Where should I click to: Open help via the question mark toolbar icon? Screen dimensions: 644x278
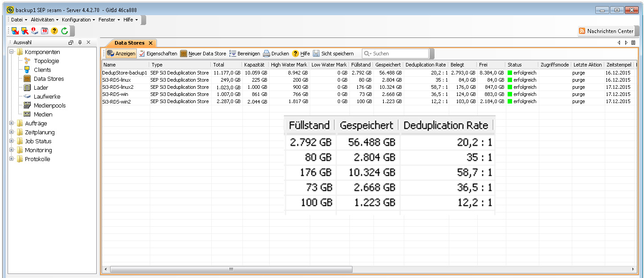(54, 30)
